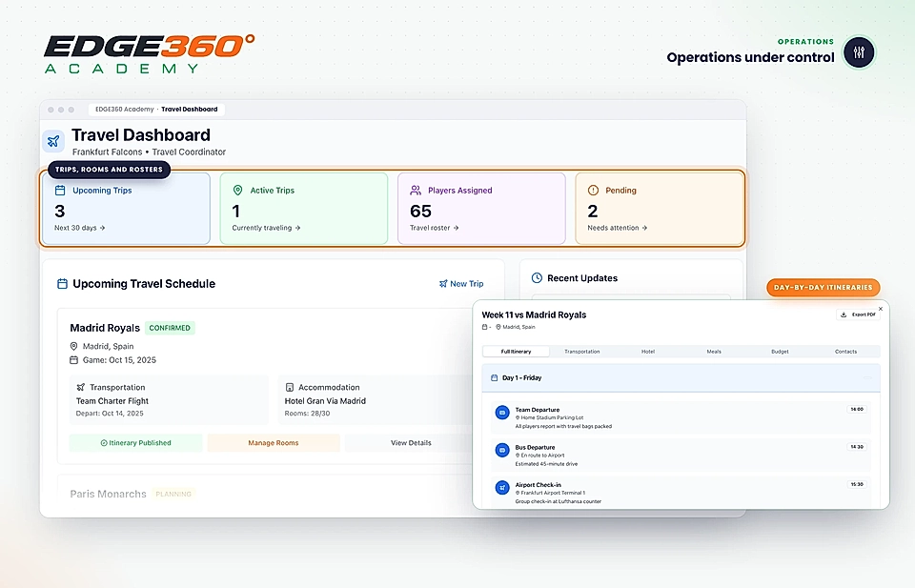Open Travel roster arrow link
This screenshot has width=915, height=588.
(435, 228)
